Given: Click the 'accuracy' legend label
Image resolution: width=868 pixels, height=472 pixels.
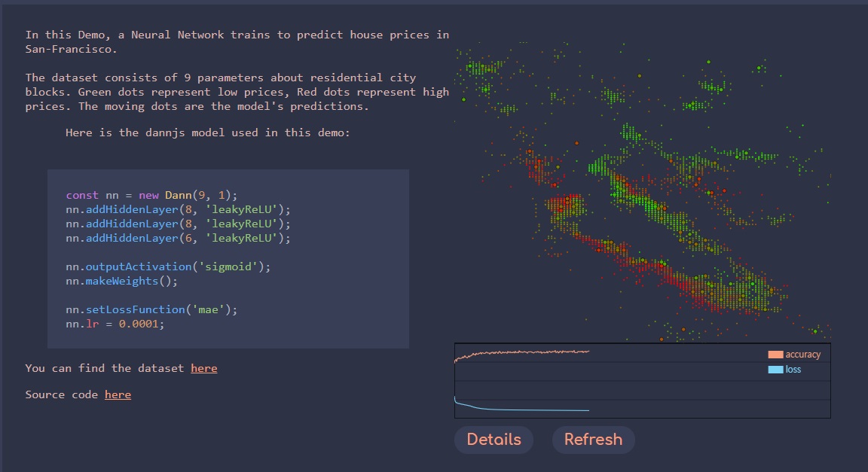Looking at the screenshot, I should pos(802,355).
